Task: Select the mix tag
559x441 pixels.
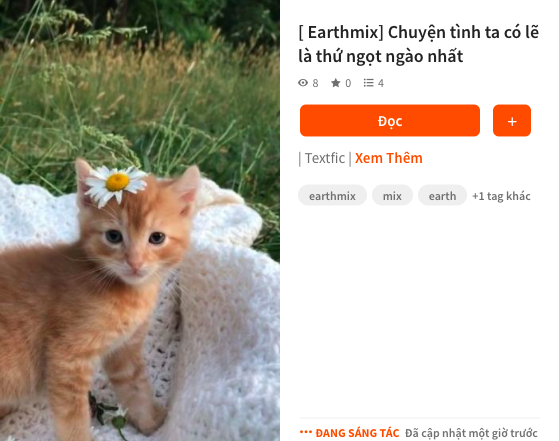Action: coord(392,195)
